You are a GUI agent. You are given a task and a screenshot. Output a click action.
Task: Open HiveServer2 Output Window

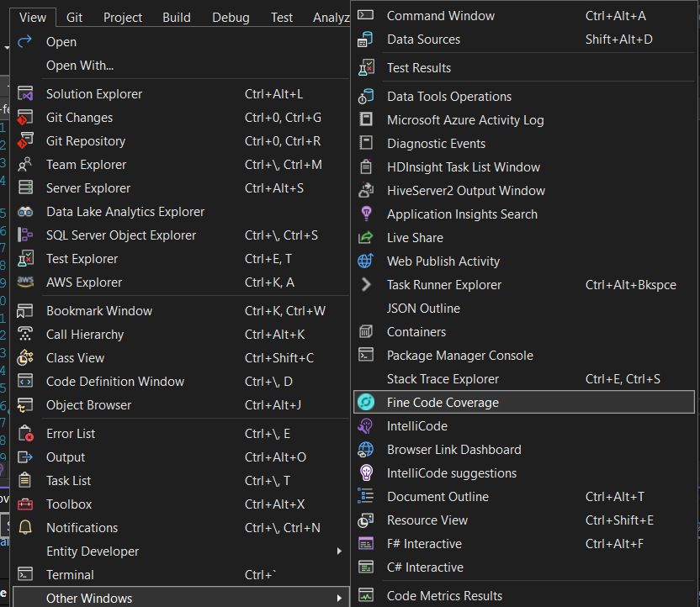[524, 191]
